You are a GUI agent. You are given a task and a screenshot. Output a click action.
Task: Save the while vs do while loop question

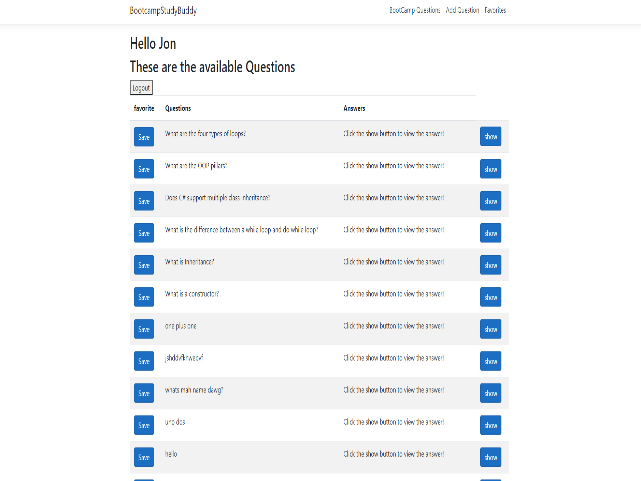144,233
